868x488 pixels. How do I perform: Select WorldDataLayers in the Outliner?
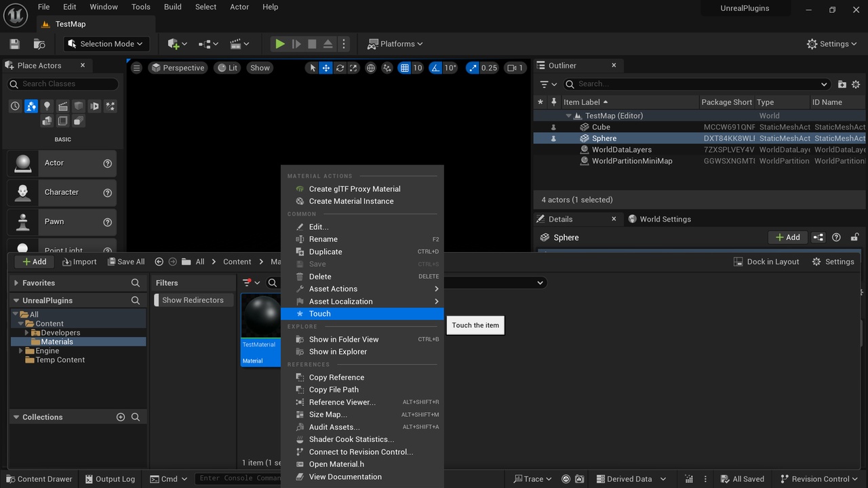[621, 150]
